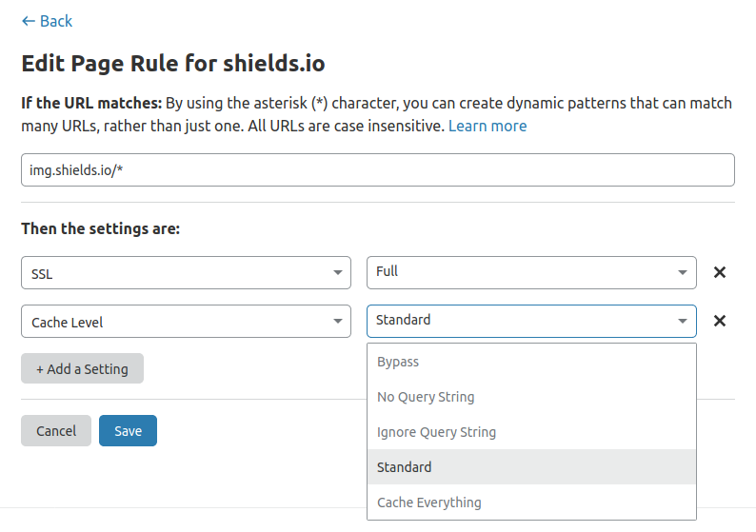Select Standard in the dropdown list

tap(404, 467)
